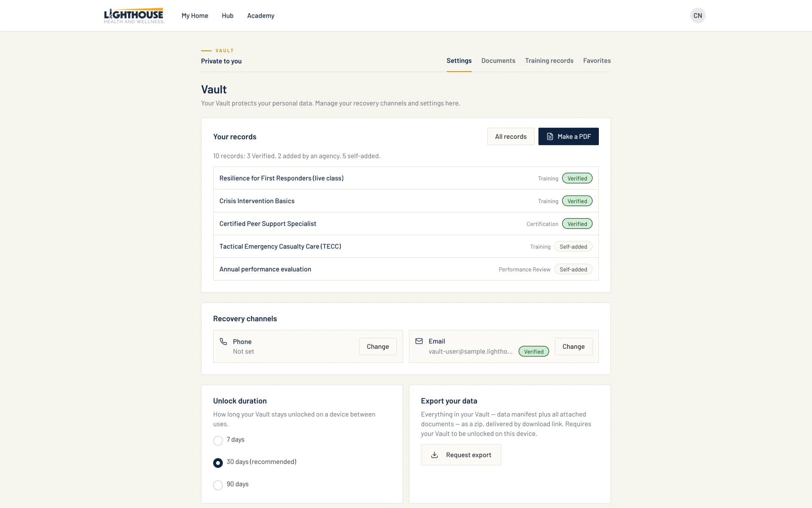
Task: Open the Academy section
Action: point(261,16)
